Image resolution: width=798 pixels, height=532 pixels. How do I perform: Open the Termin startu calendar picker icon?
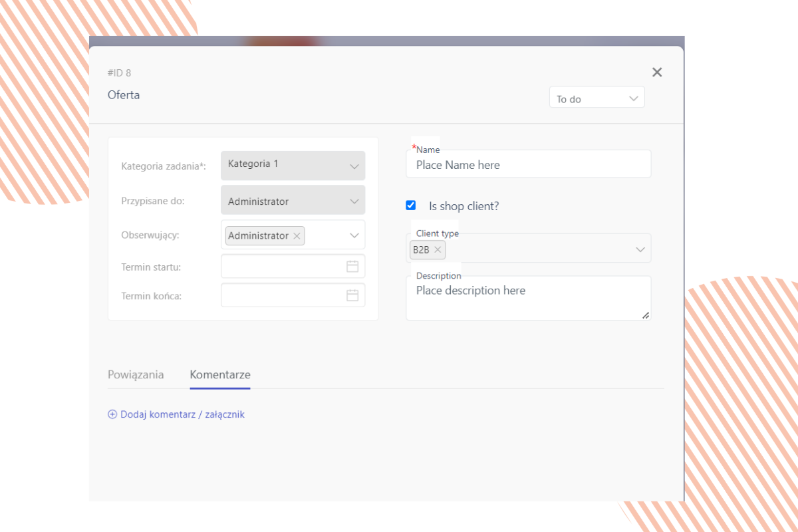point(352,266)
